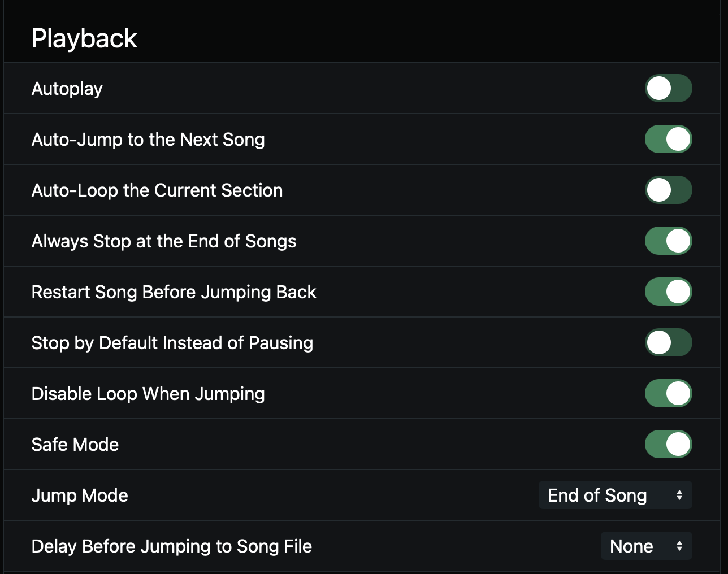The width and height of the screenshot is (728, 574).
Task: Click the Delay Before Jumping to Song File label
Action: [172, 546]
